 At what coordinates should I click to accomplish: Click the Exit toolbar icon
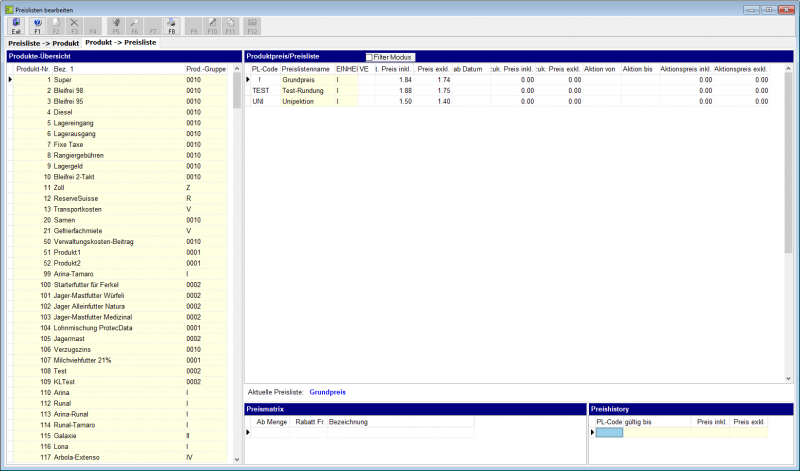(16, 26)
